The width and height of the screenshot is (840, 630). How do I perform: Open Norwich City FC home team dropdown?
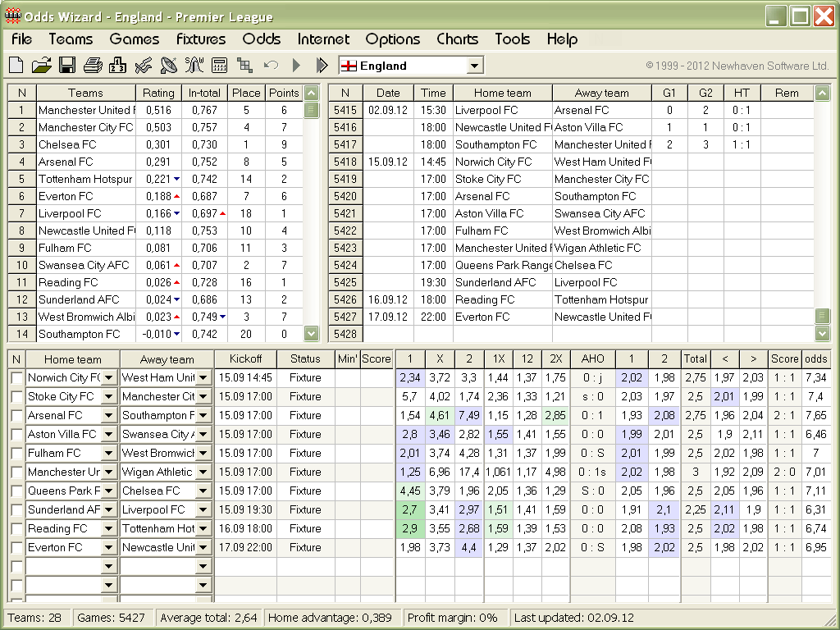coord(109,378)
